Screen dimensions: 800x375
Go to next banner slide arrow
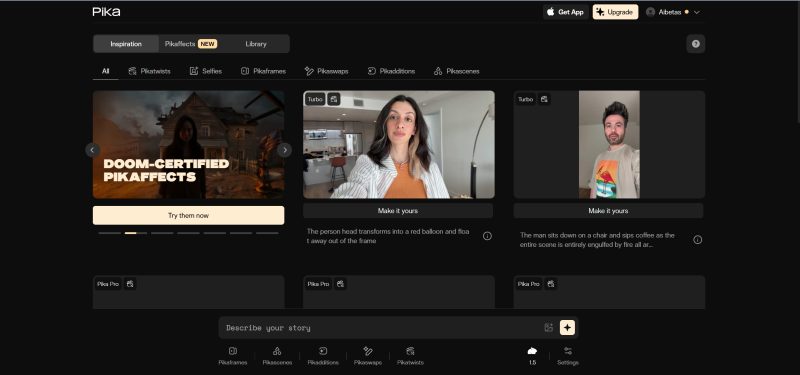[284, 150]
